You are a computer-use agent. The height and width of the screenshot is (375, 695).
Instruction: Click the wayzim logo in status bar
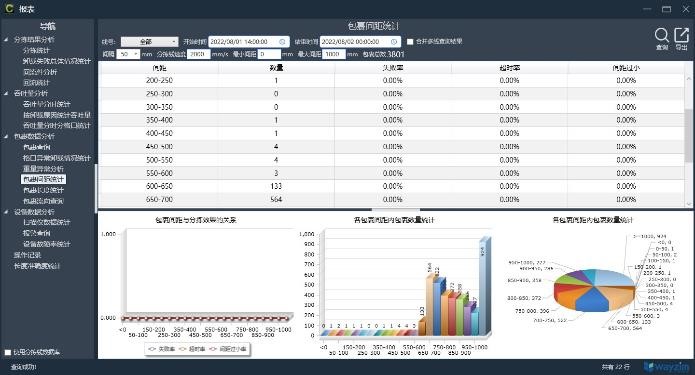tap(667, 367)
